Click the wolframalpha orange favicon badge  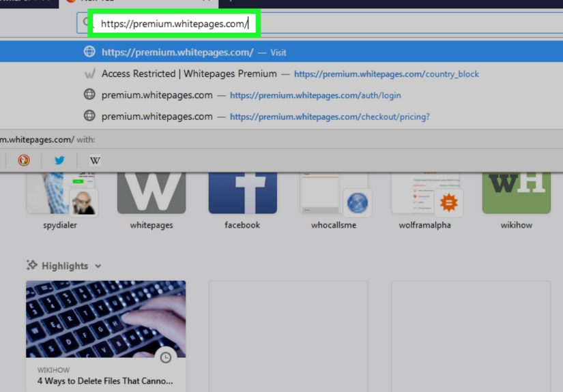coord(449,202)
